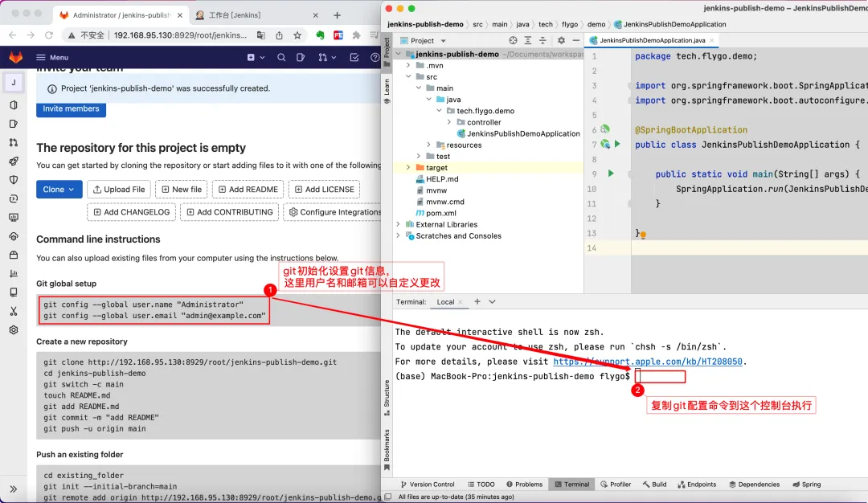Expand External Libraries node
The width and height of the screenshot is (868, 503).
[x=399, y=225]
